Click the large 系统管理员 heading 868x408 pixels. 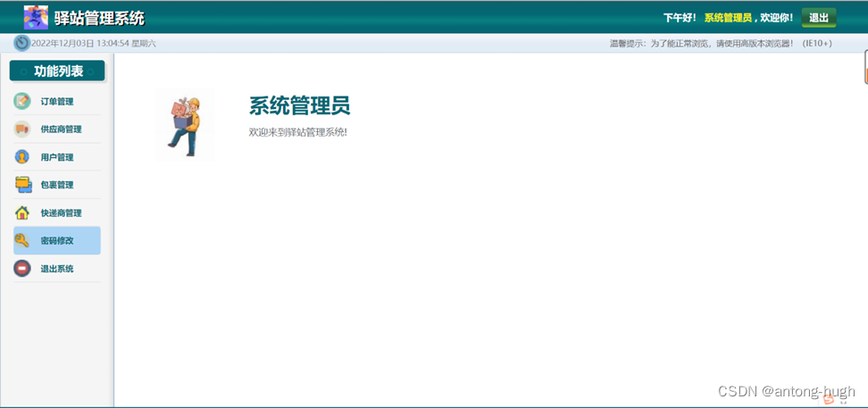pyautogui.click(x=299, y=105)
